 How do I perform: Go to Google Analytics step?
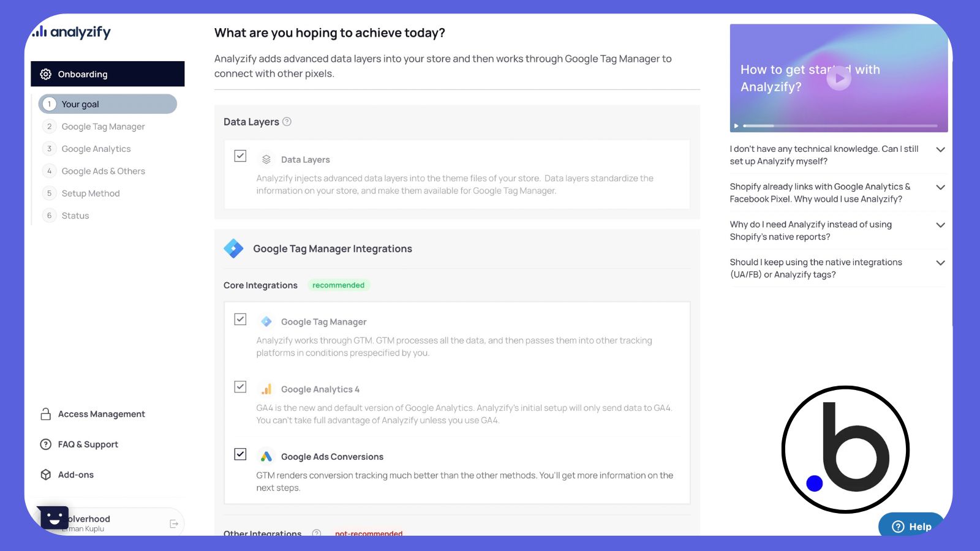96,149
